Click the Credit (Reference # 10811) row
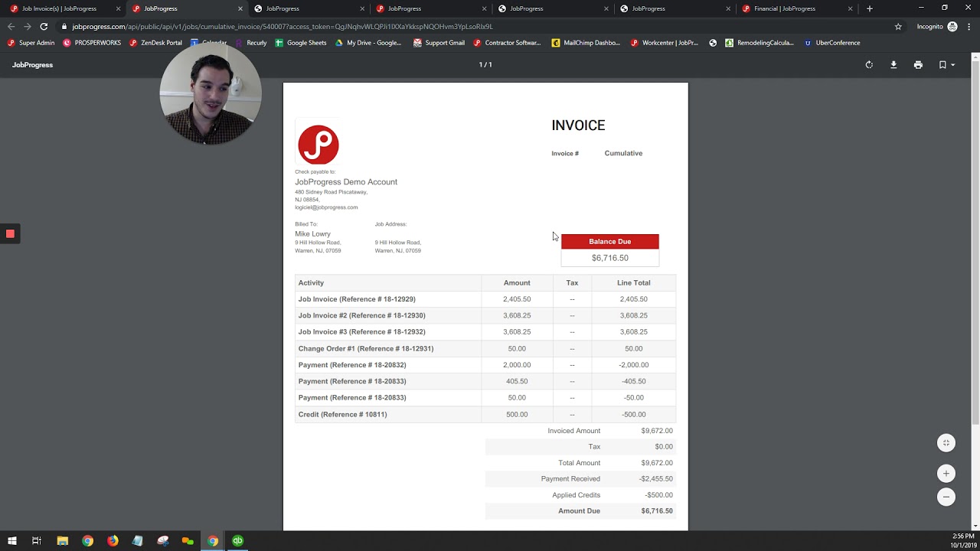This screenshot has height=551, width=980. 485,414
